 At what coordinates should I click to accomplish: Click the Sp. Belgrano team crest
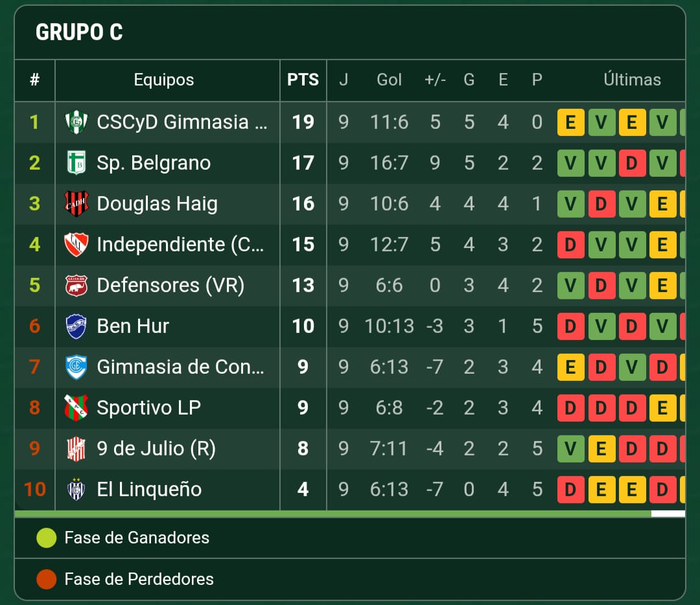pos(76,163)
